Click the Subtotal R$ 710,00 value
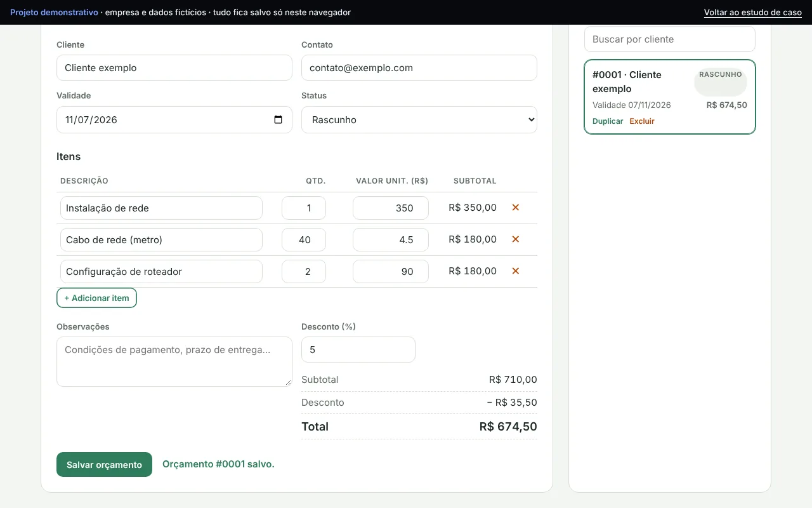 (x=513, y=380)
